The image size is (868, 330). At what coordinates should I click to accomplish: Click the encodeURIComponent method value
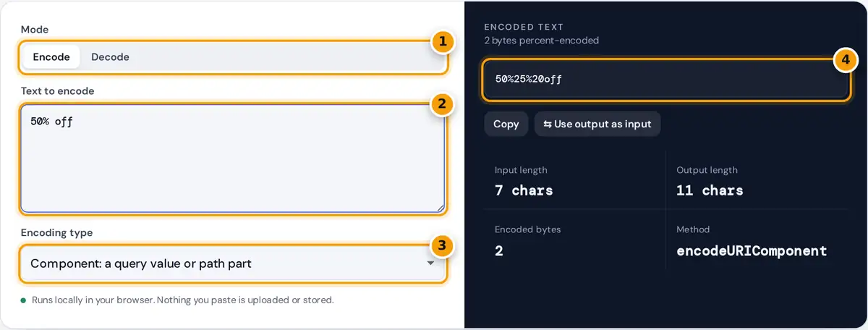[752, 251]
